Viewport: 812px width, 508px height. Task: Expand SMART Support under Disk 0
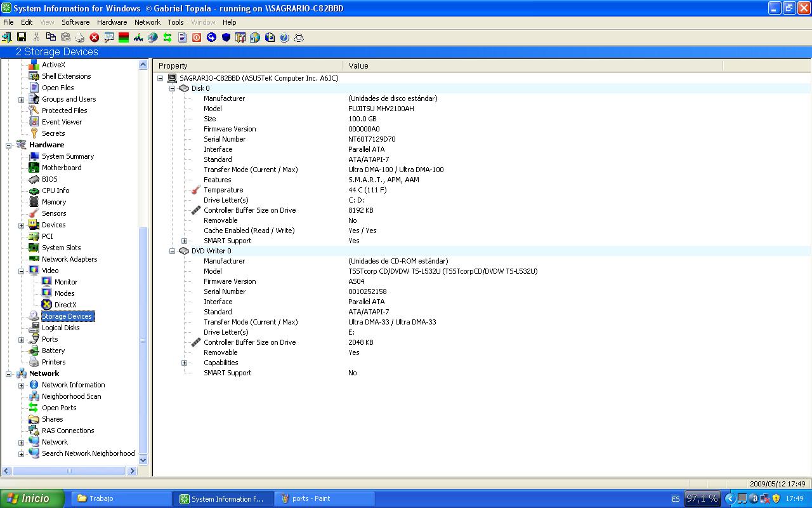(184, 241)
